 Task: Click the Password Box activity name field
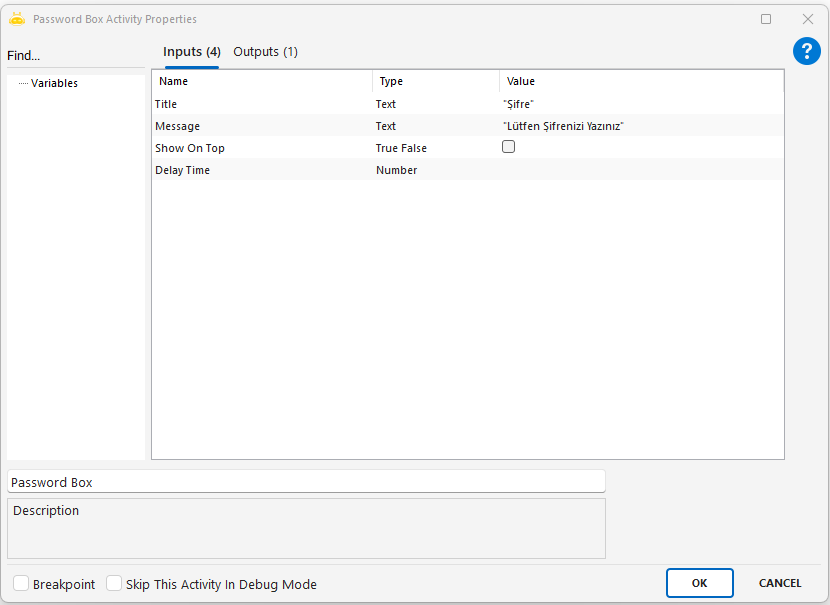[x=305, y=482]
